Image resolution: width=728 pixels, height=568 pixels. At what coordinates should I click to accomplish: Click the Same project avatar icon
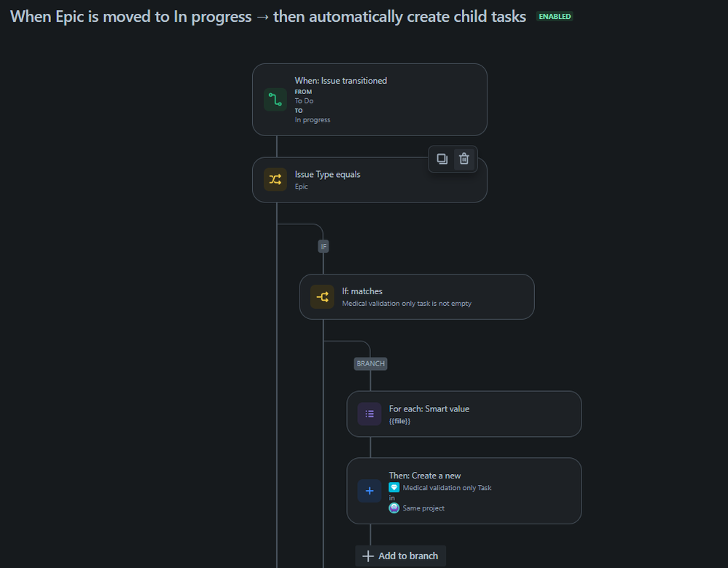tap(394, 508)
